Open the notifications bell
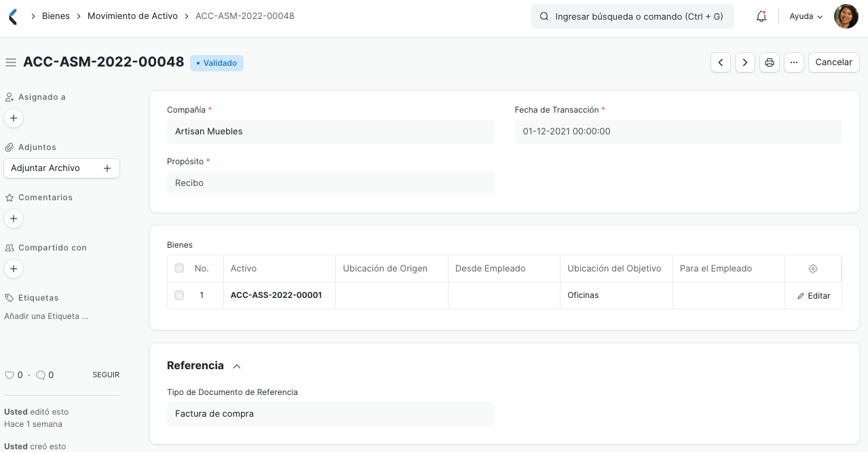868x452 pixels. 761,16
